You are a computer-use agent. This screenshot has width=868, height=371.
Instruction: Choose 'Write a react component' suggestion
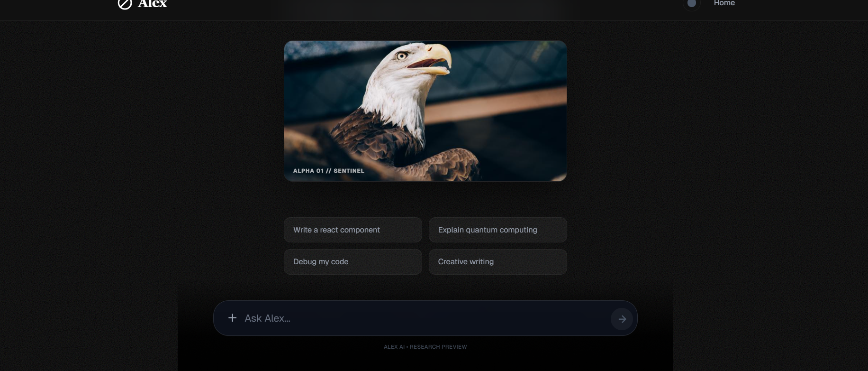(353, 230)
